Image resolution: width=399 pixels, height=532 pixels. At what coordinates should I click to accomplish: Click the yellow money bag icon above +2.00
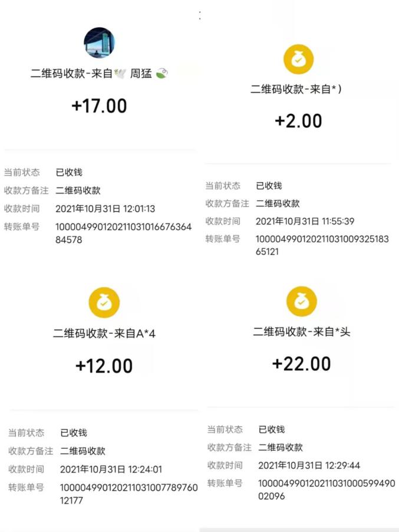pos(299,59)
